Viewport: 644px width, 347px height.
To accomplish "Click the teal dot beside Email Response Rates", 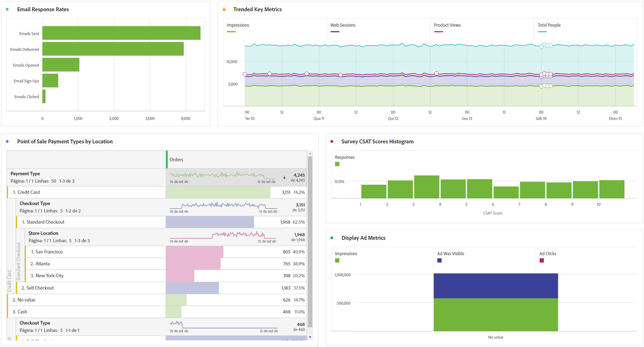I will point(7,9).
